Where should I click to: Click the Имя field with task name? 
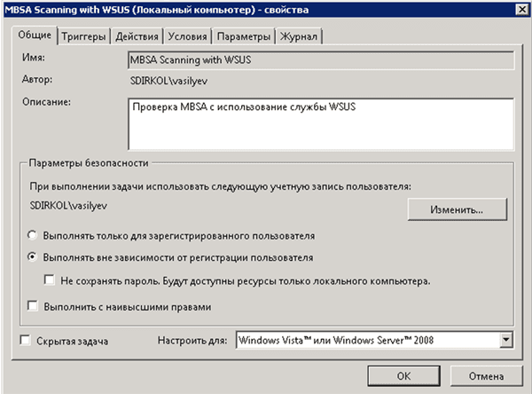pyautogui.click(x=320, y=60)
